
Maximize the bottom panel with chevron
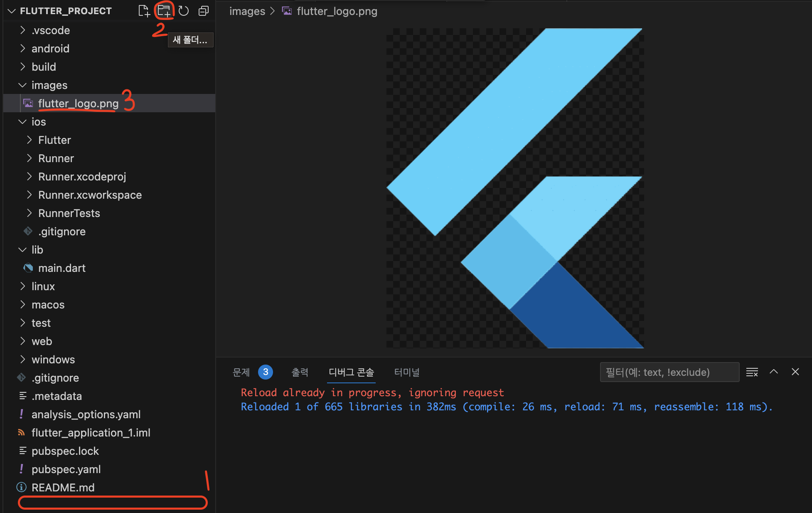[773, 372]
